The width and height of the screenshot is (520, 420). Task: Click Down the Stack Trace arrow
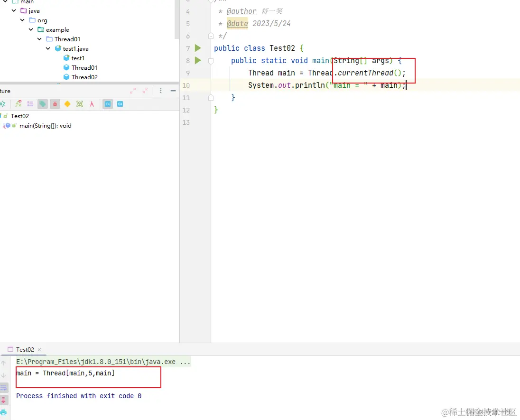tap(3, 375)
